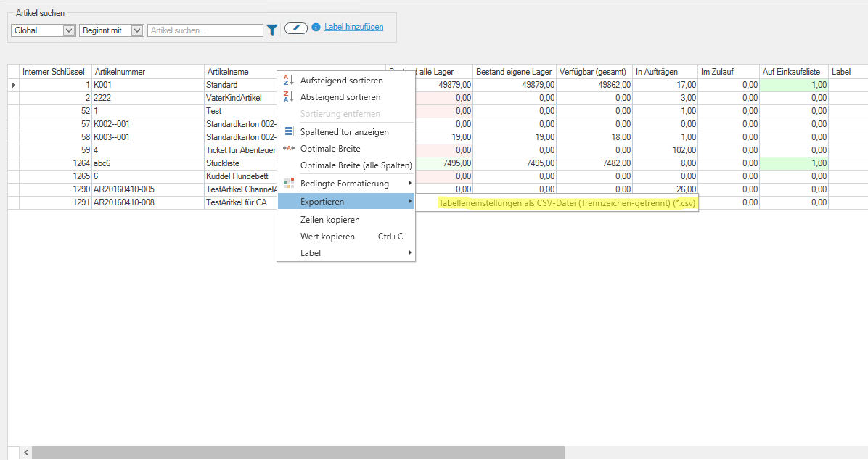Select the cell '7495,00' in Bestand eigene Lager

pyautogui.click(x=515, y=163)
